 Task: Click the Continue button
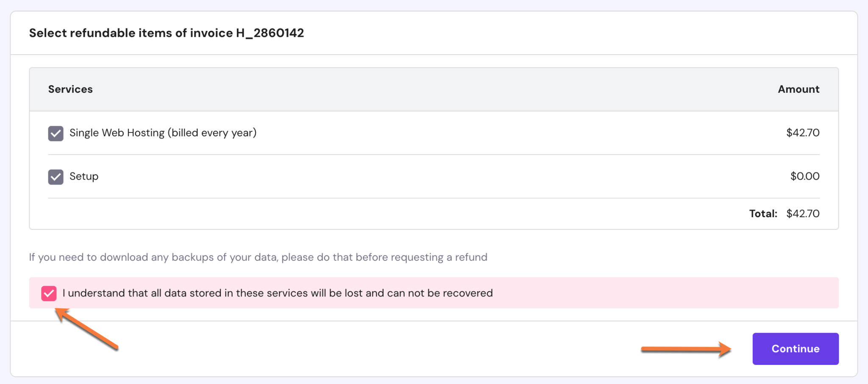coord(795,348)
